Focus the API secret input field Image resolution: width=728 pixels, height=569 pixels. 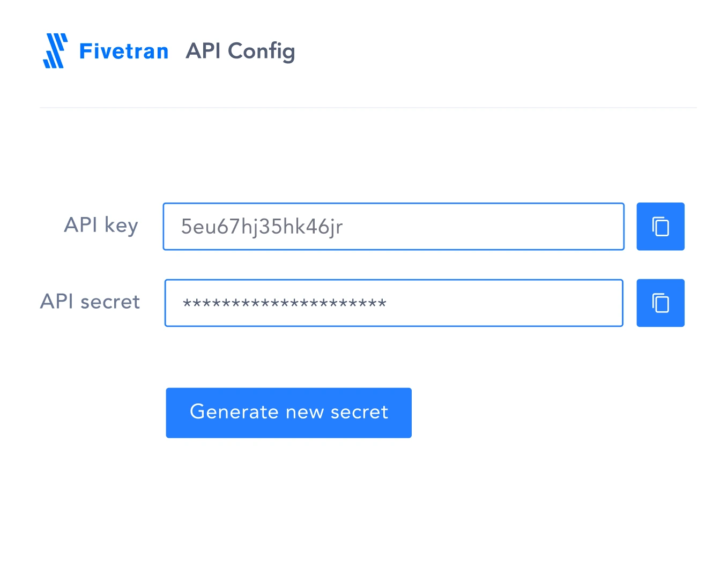pyautogui.click(x=393, y=303)
